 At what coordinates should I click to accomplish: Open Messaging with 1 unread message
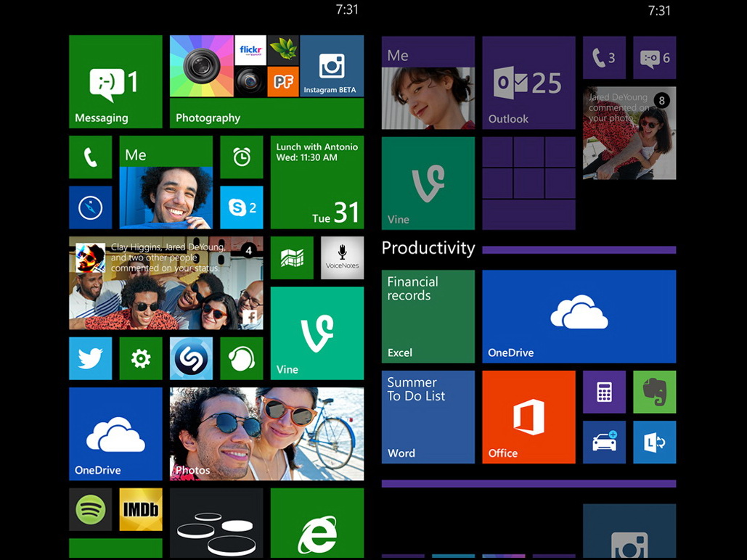pyautogui.click(x=115, y=81)
